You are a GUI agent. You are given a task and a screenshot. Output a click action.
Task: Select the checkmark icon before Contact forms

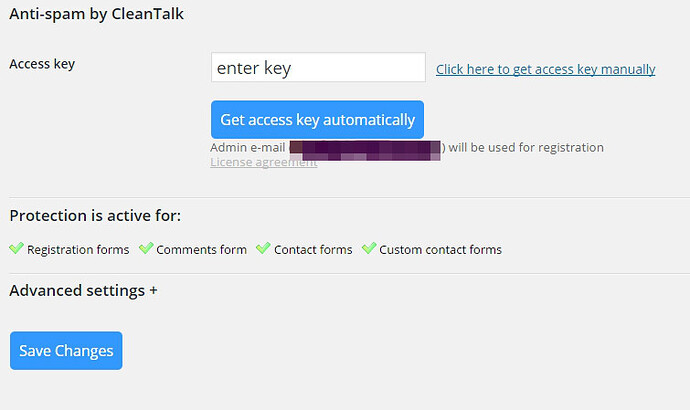[264, 248]
